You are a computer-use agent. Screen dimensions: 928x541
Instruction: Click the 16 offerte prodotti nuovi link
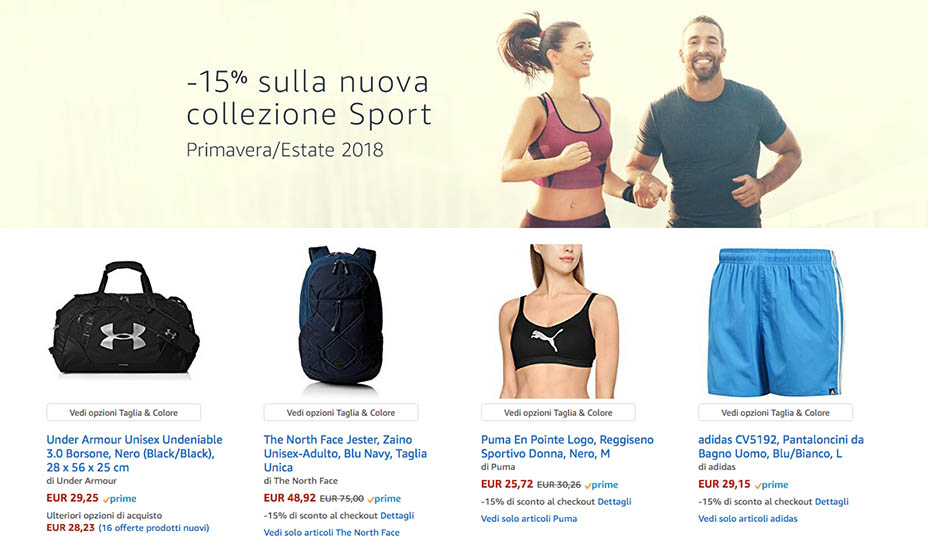click(154, 528)
